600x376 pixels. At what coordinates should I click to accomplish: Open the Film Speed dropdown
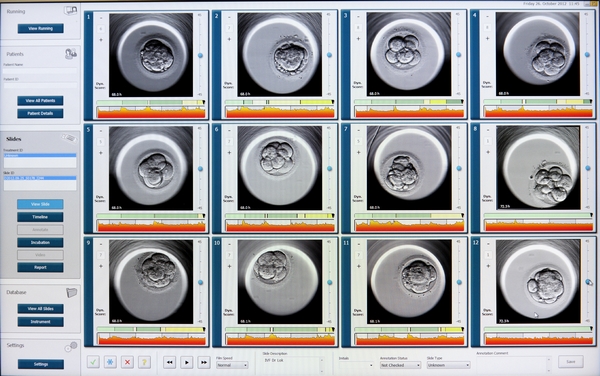point(232,365)
